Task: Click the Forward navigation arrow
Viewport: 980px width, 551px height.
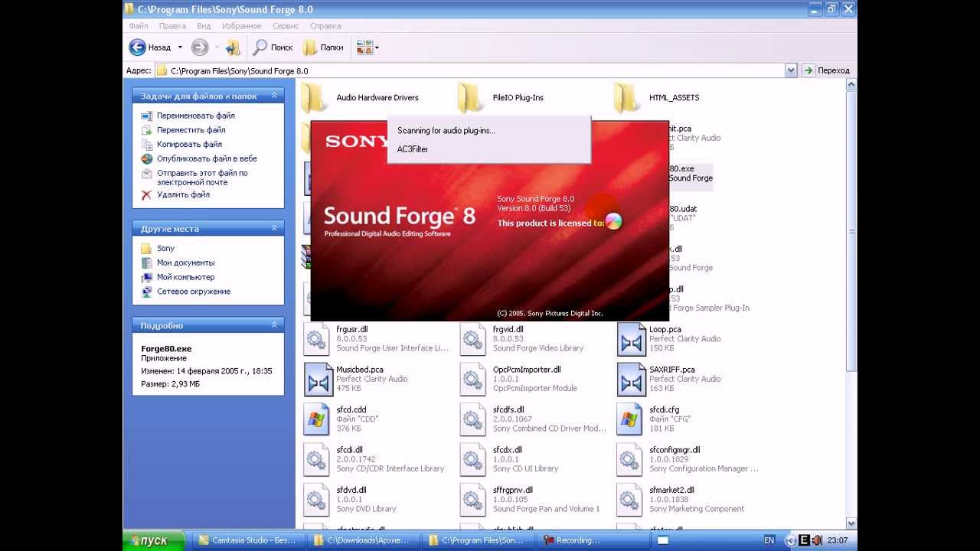Action: (200, 47)
